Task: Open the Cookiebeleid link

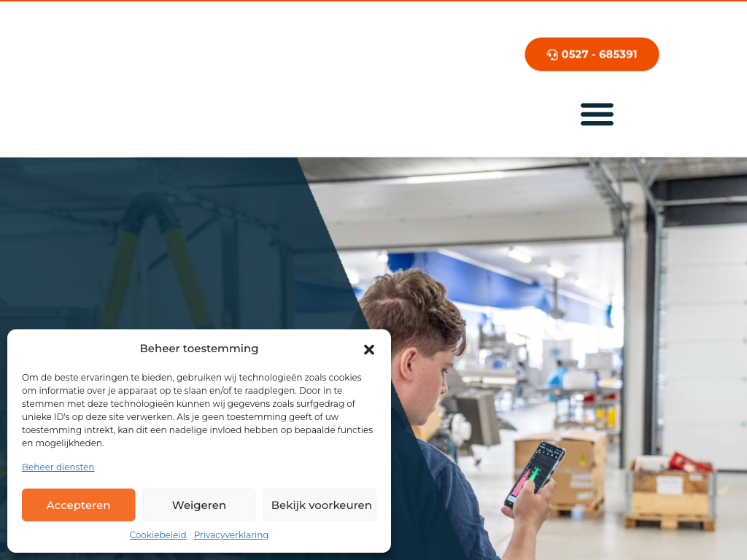Action: pyautogui.click(x=158, y=534)
